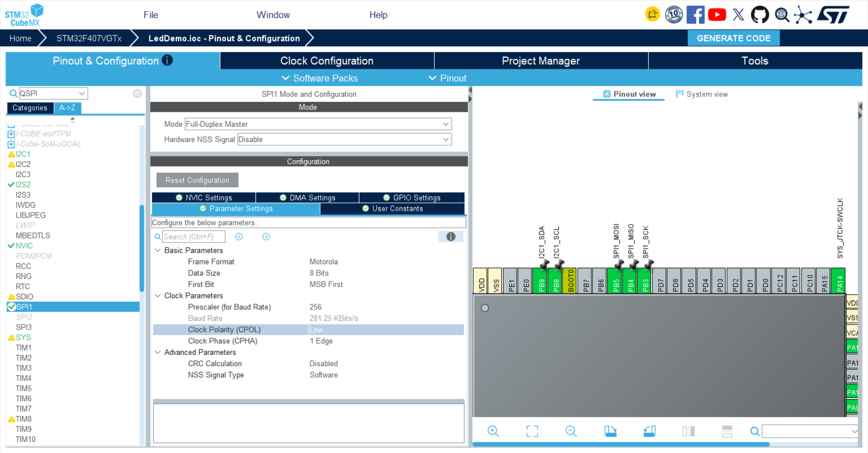868x453 pixels.
Task: Click the GENERATE CODE button
Action: coord(733,38)
